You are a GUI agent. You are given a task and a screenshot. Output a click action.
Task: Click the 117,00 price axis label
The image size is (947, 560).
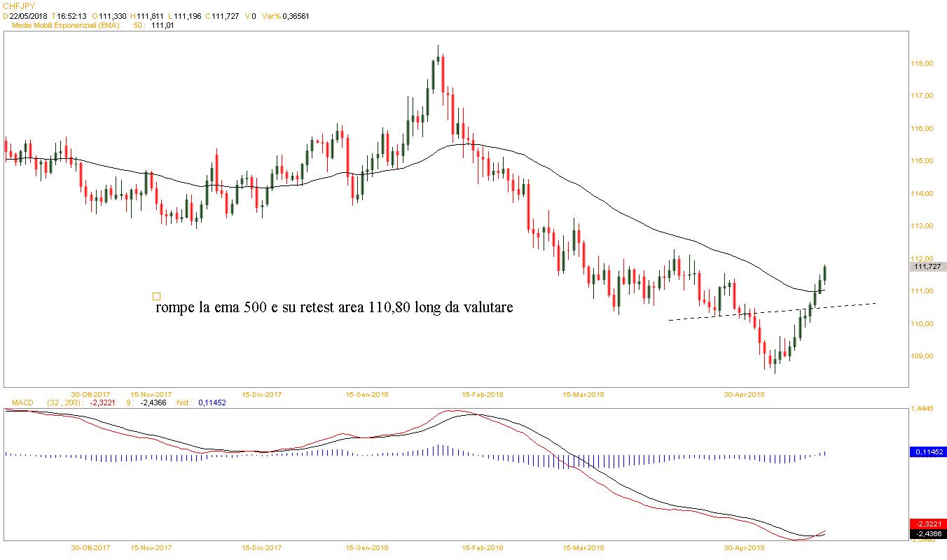point(921,96)
